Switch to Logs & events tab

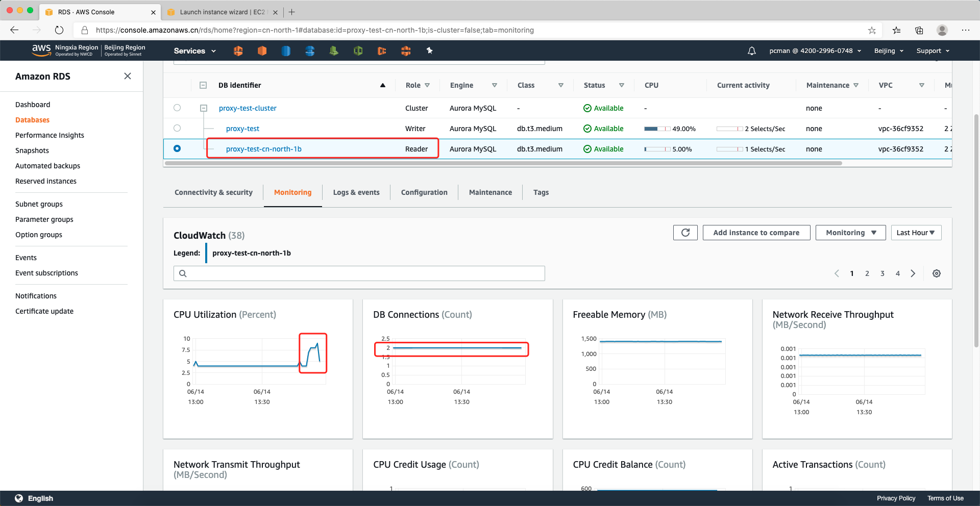tap(356, 192)
